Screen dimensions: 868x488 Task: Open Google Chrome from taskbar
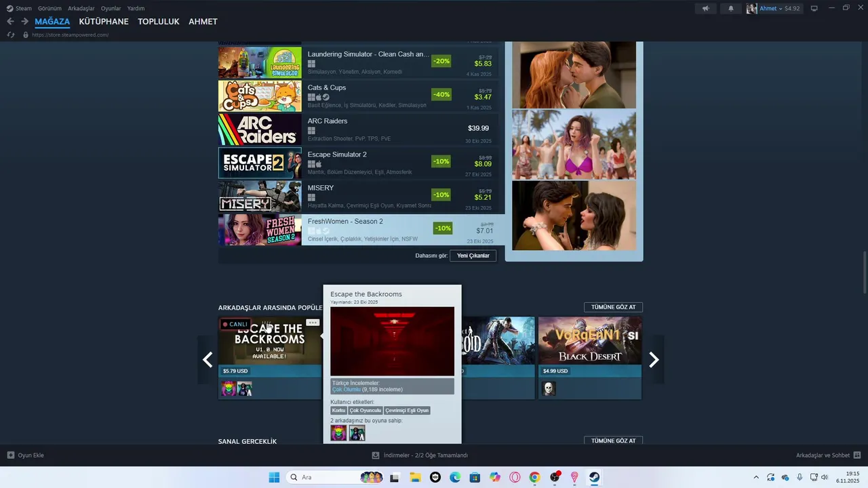[x=534, y=477]
